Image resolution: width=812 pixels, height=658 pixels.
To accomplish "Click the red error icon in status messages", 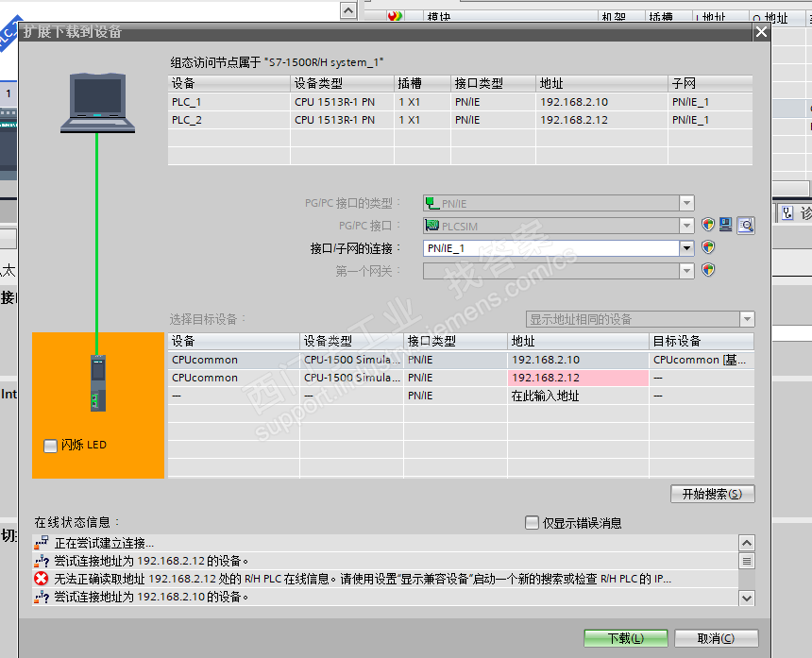I will (x=41, y=579).
